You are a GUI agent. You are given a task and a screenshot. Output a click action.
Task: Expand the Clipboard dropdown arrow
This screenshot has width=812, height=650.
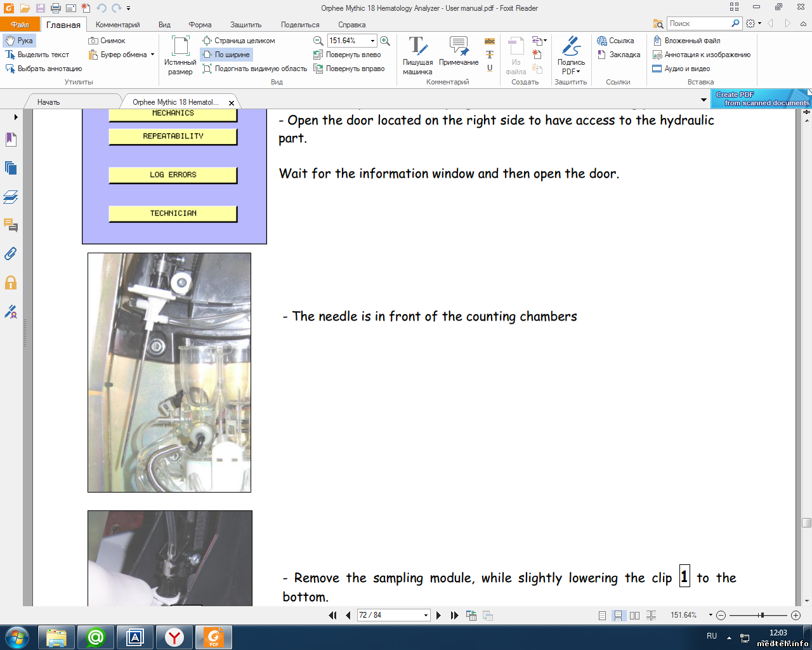coord(153,55)
